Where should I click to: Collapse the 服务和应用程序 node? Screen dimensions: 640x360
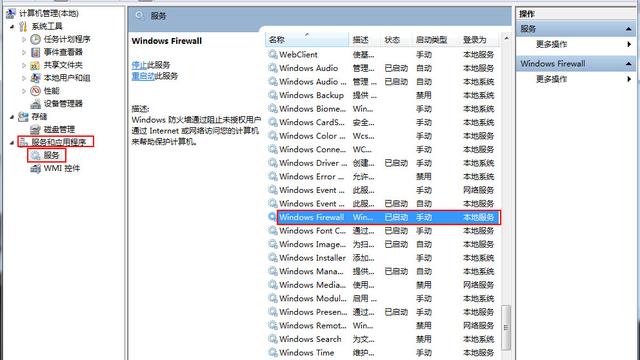click(12, 142)
